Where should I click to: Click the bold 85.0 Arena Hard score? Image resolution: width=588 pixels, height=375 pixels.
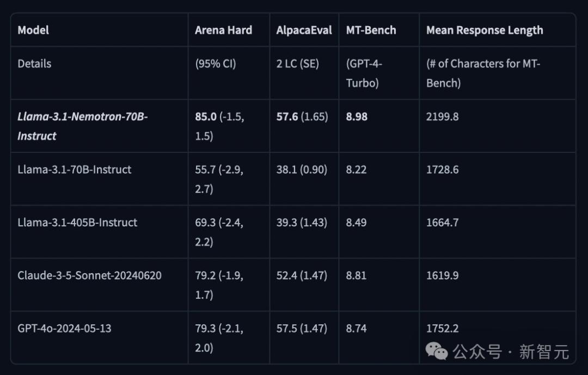pos(206,116)
